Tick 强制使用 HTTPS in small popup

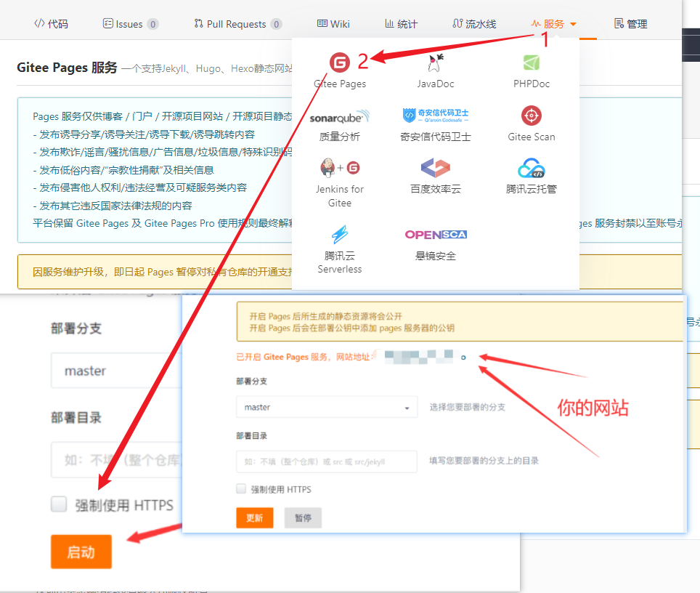click(241, 488)
